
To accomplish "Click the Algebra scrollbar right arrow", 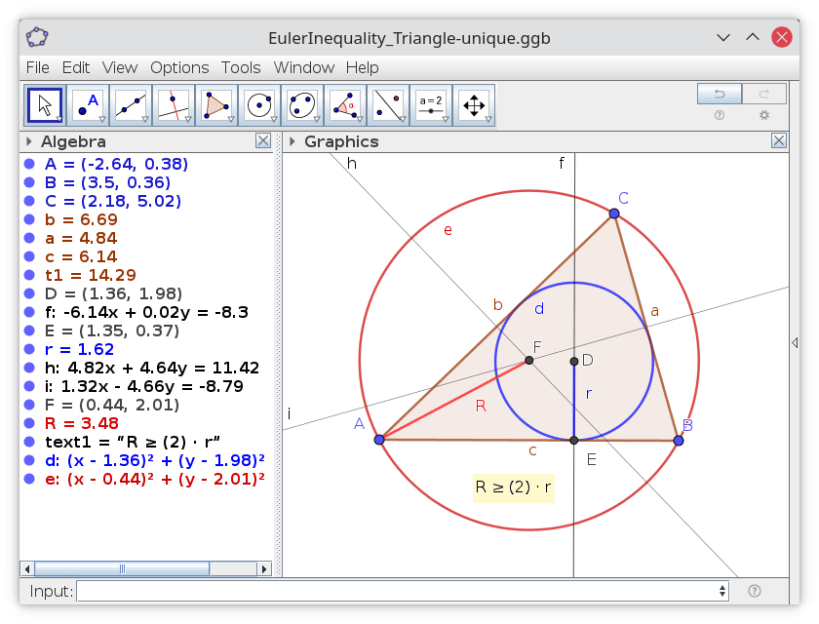I will [264, 568].
